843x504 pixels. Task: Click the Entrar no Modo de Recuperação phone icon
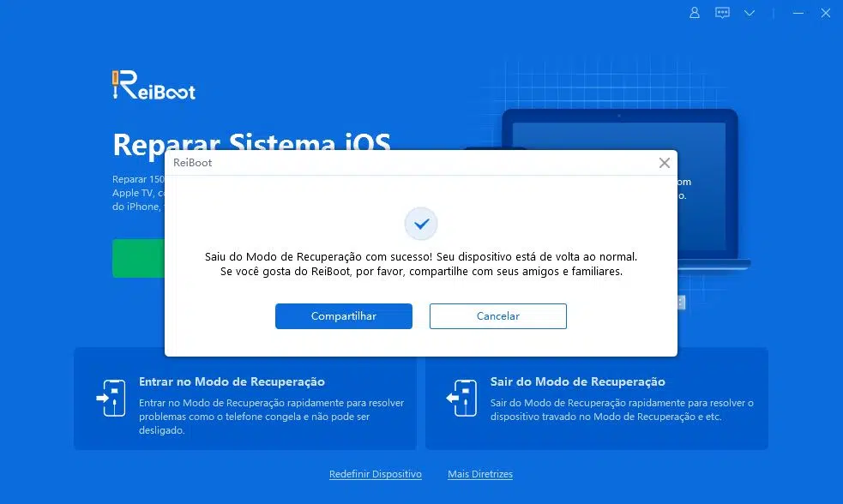(112, 397)
